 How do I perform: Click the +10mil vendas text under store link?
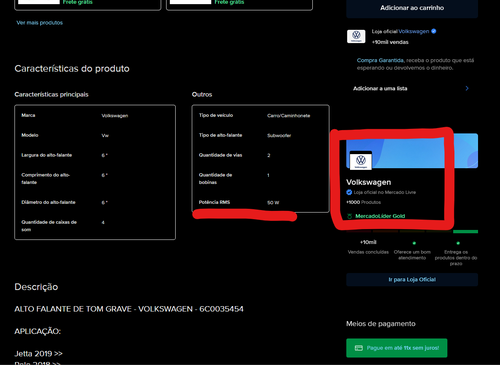[x=390, y=42]
